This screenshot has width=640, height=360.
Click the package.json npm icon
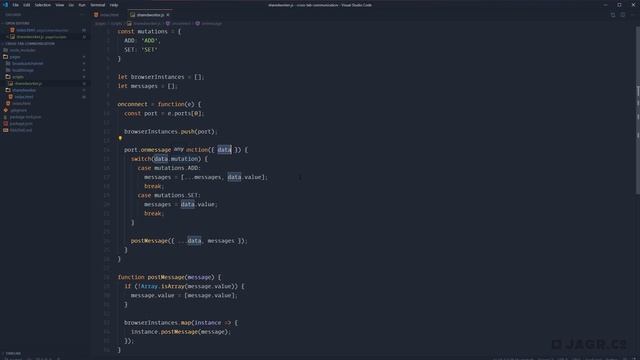pyautogui.click(x=6, y=123)
